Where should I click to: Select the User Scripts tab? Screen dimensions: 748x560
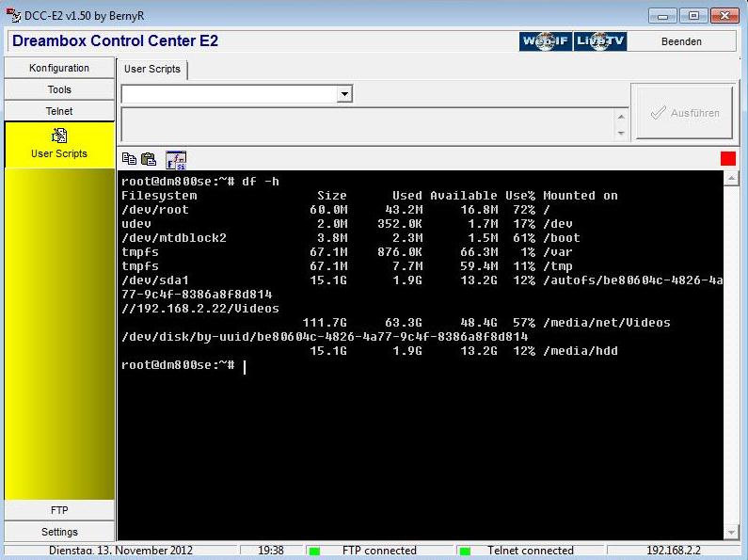point(152,70)
